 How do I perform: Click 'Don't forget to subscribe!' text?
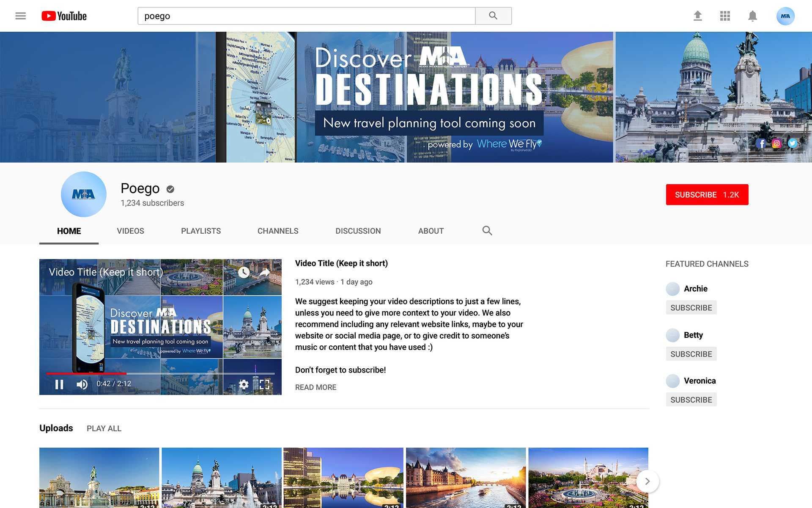[x=340, y=370]
